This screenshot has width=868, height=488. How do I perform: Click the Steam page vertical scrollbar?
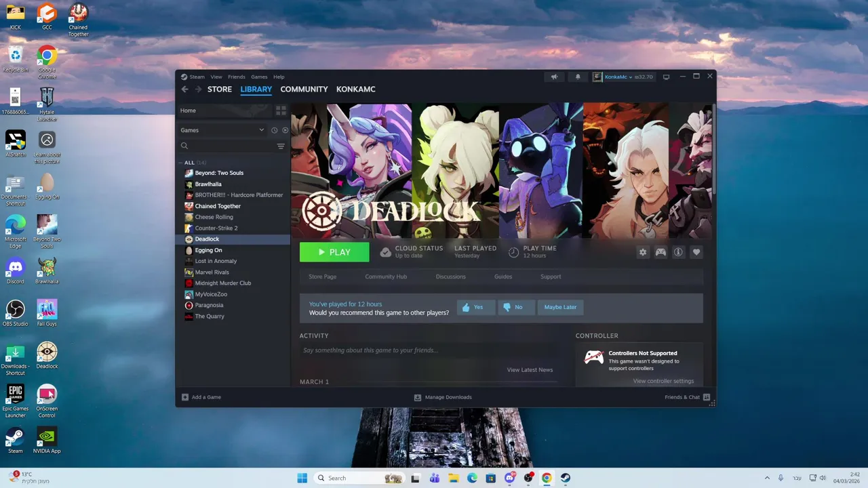pyautogui.click(x=713, y=149)
